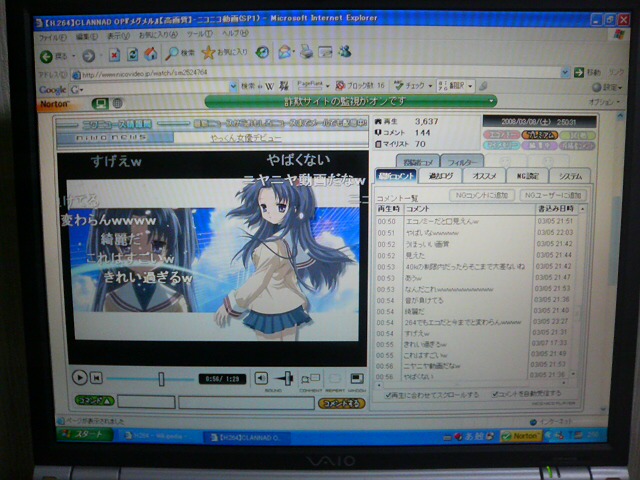This screenshot has width=640, height=480.
Task: Click the Google toolbar popup blocker icon
Action: 340,86
